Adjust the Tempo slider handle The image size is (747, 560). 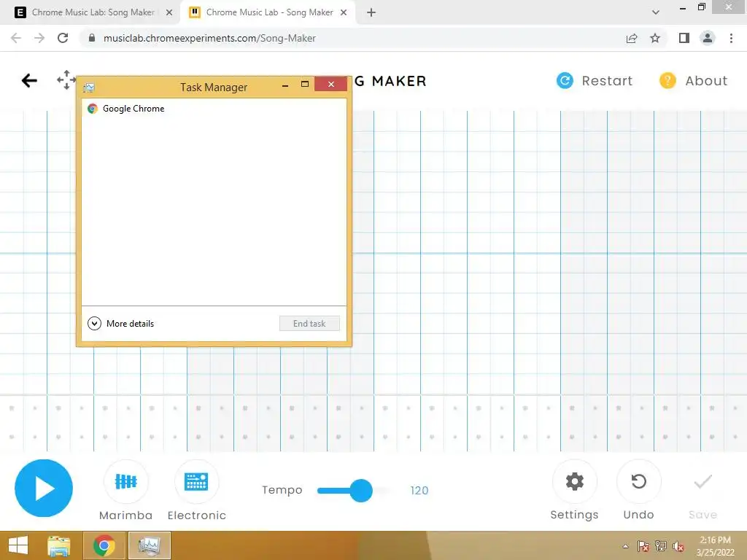pyautogui.click(x=361, y=491)
